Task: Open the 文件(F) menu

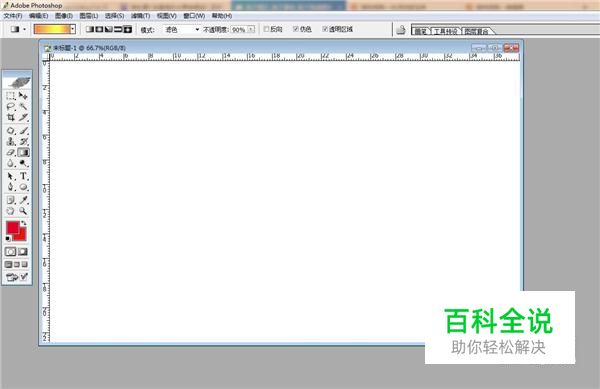Action: tap(13, 16)
